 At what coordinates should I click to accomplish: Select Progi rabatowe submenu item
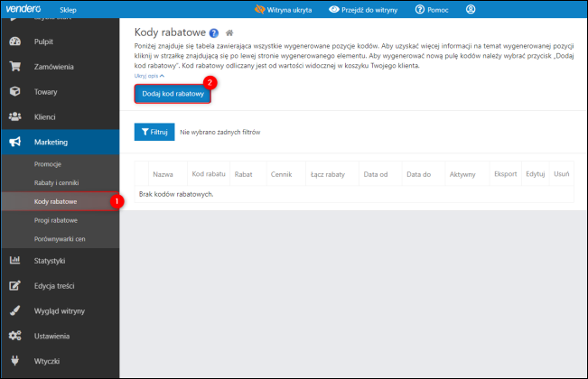coord(60,220)
